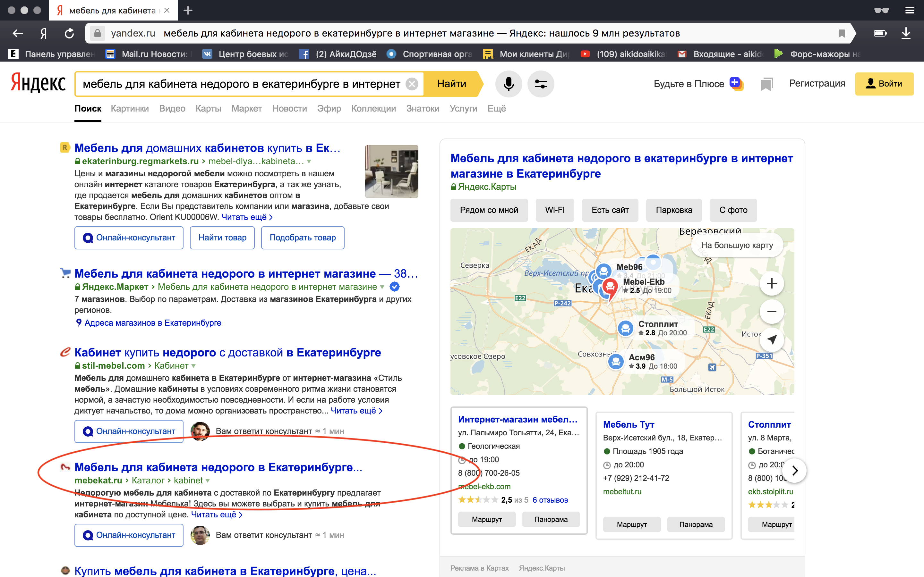924x577 pixels.
Task: Expand the dropdown arrow next to stil-mebel.com Кабинет
Action: pyautogui.click(x=193, y=365)
